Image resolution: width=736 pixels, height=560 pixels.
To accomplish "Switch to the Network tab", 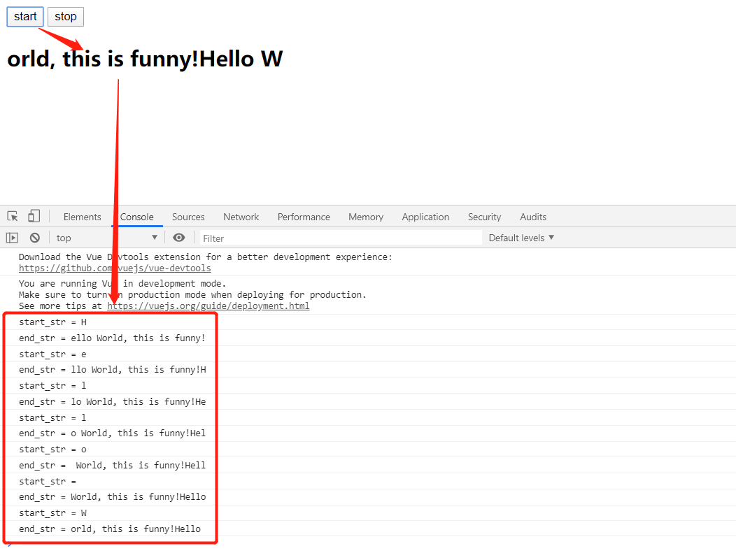I will (x=241, y=217).
